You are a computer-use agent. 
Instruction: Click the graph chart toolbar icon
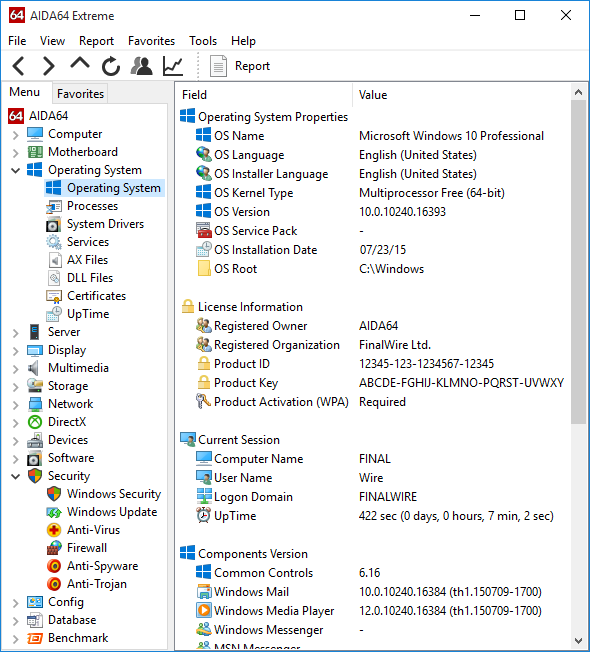click(173, 66)
